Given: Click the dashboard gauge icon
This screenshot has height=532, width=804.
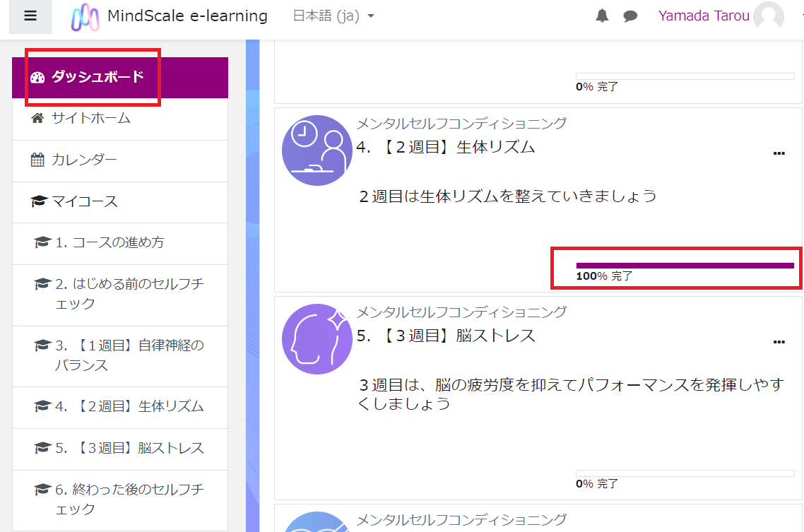Looking at the screenshot, I should tap(37, 78).
